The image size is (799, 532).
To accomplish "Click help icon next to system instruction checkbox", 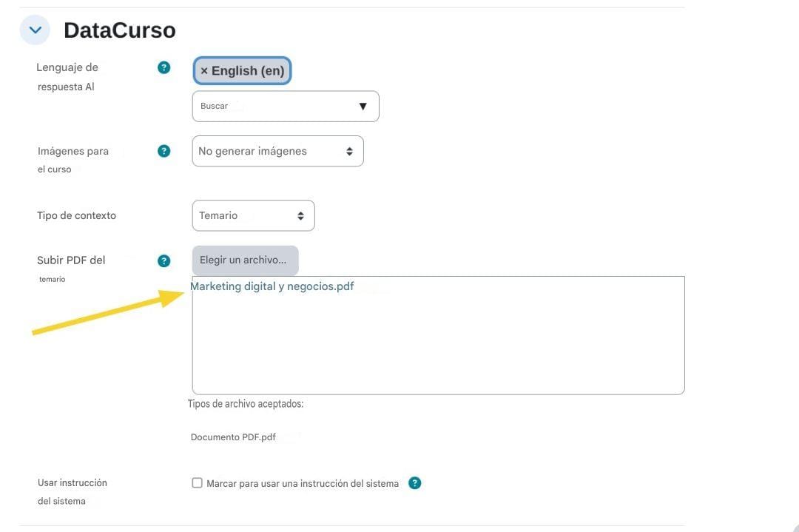I will point(415,483).
